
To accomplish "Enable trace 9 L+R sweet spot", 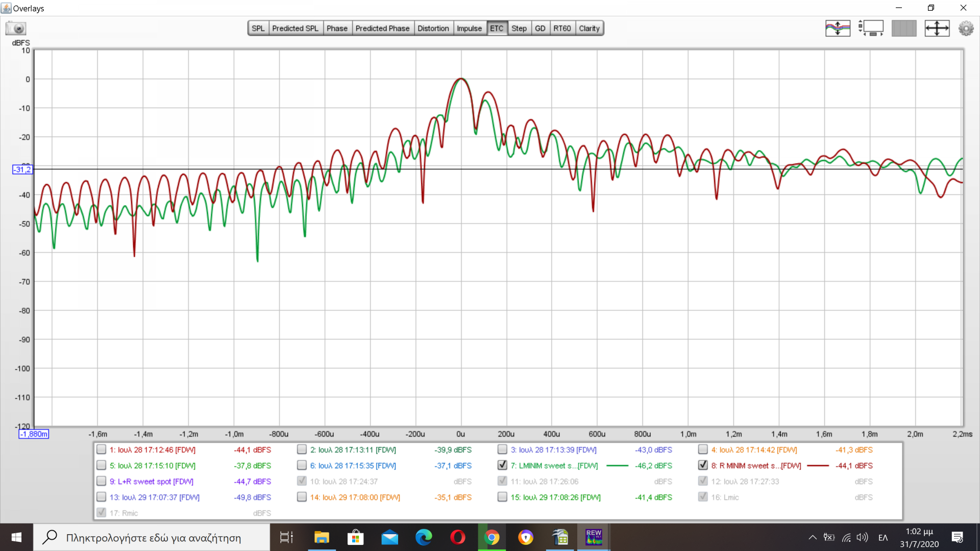I will 101,481.
